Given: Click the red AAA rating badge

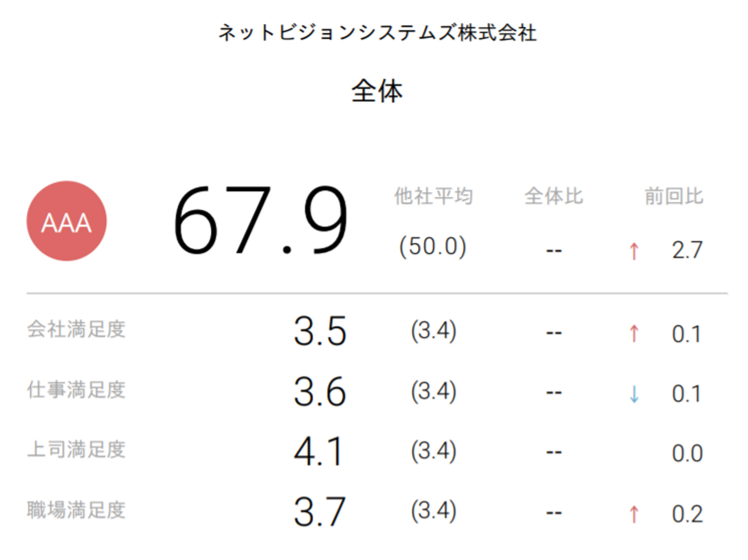Looking at the screenshot, I should [x=66, y=221].
